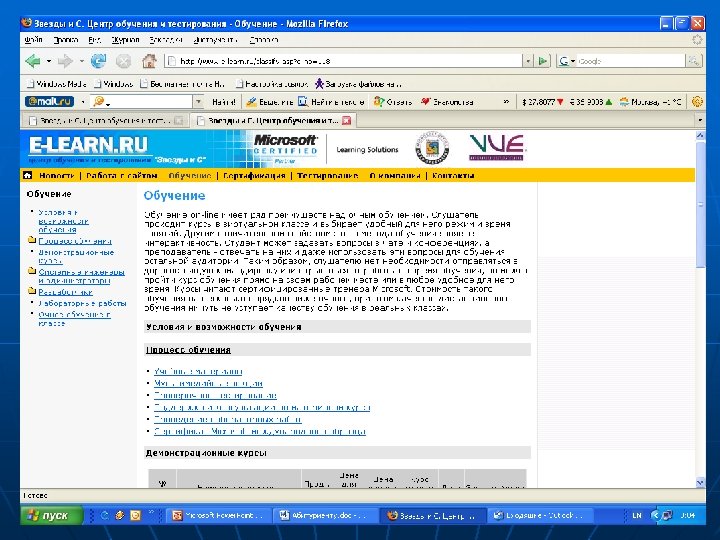Click the address bar URL field

click(343, 61)
